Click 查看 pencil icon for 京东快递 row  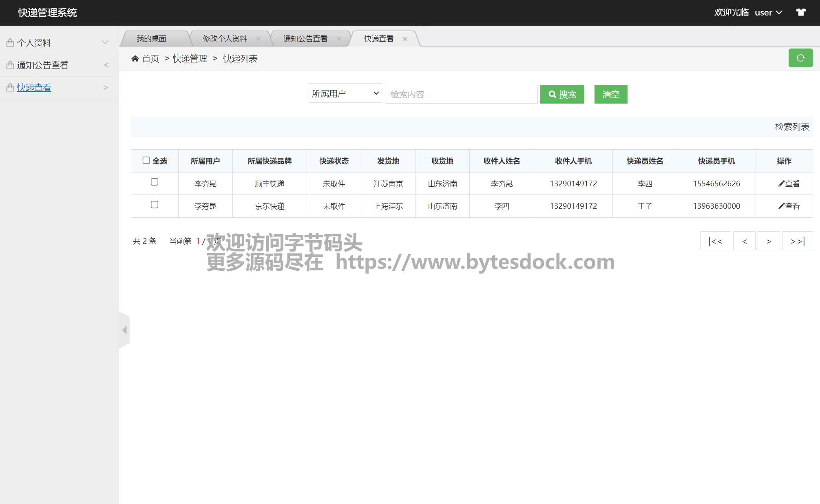click(781, 206)
